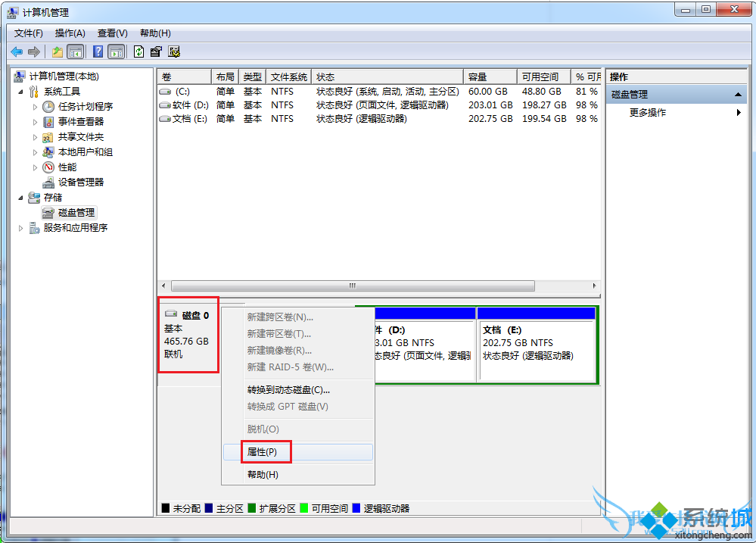This screenshot has height=543, width=756.
Task: Expand the 本地用户和组 node arrow
Action: pyautogui.click(x=35, y=152)
